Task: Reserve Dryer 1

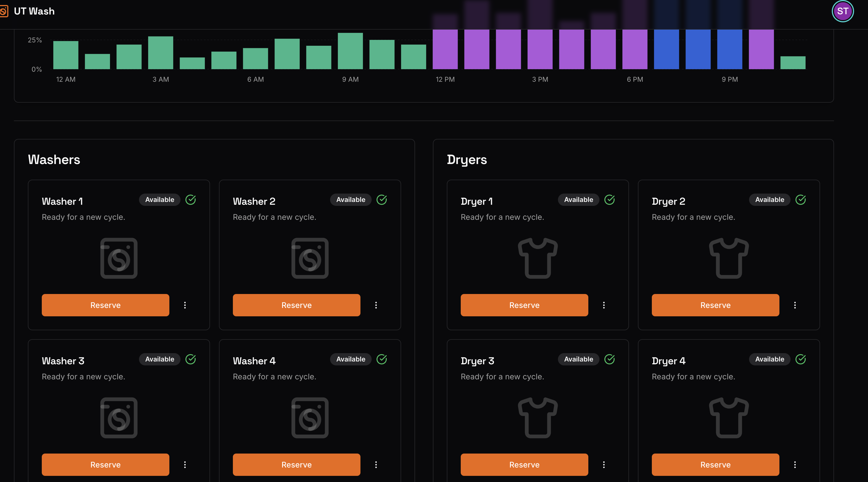Action: click(524, 305)
